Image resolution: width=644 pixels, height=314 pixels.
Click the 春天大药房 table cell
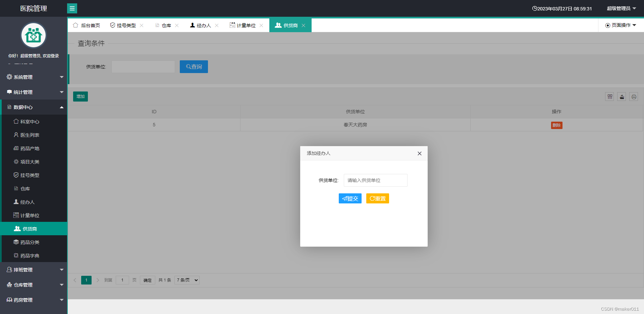(x=355, y=125)
